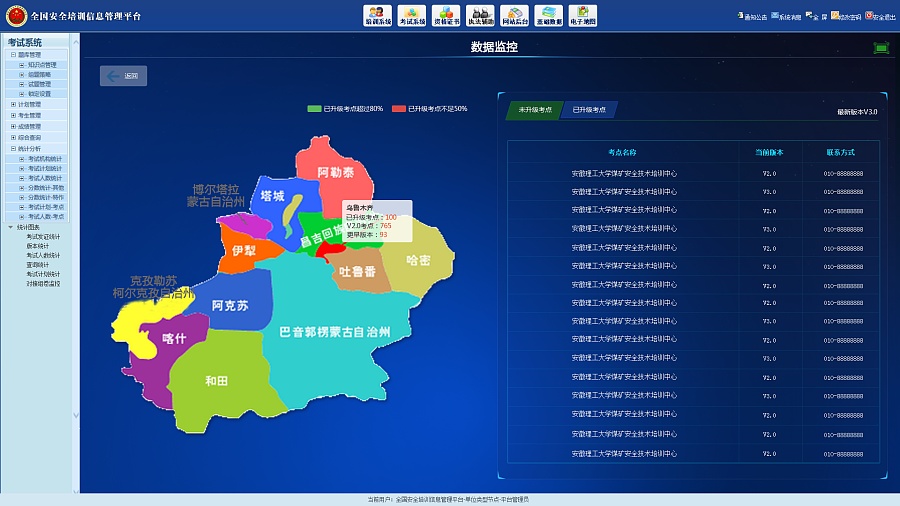The width and height of the screenshot is (900, 506).
Task: Open 考试人数-考点 in the sidebar
Action: tap(46, 217)
